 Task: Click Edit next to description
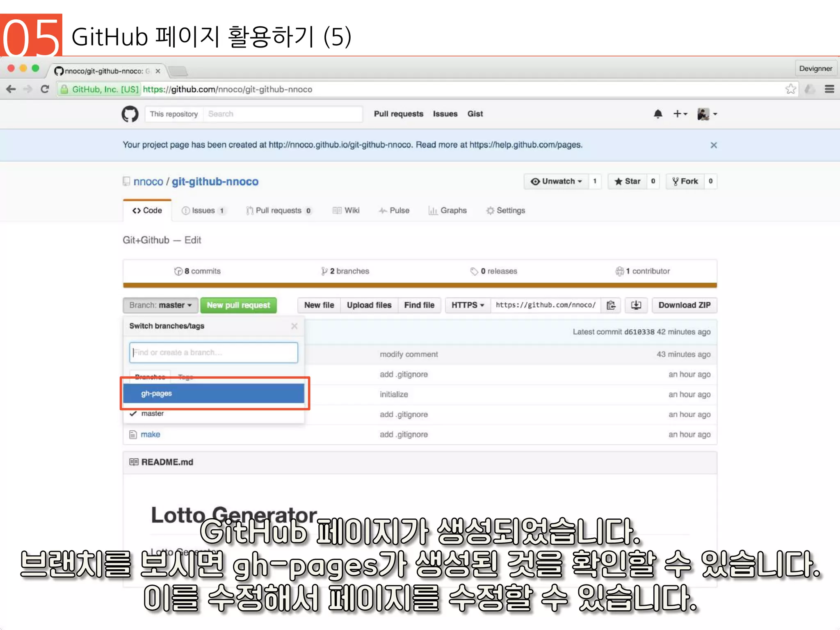(x=193, y=240)
